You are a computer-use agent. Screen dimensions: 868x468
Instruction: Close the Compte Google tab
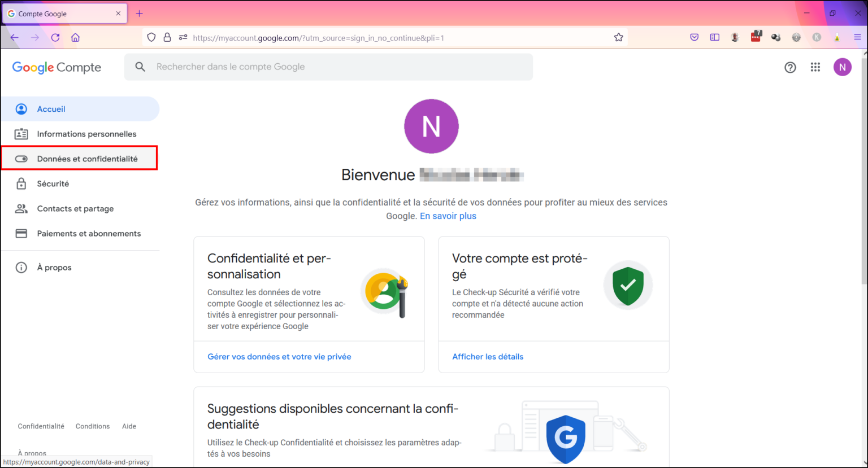pos(118,14)
